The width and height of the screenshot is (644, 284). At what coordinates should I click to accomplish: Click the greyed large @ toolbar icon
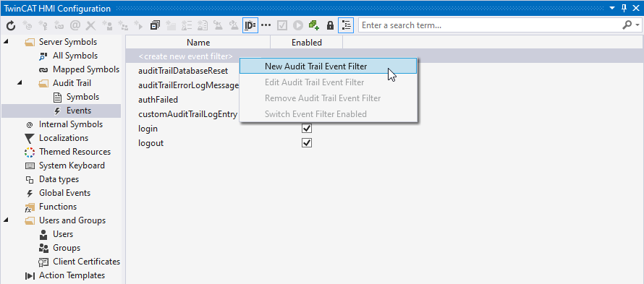pos(75,26)
